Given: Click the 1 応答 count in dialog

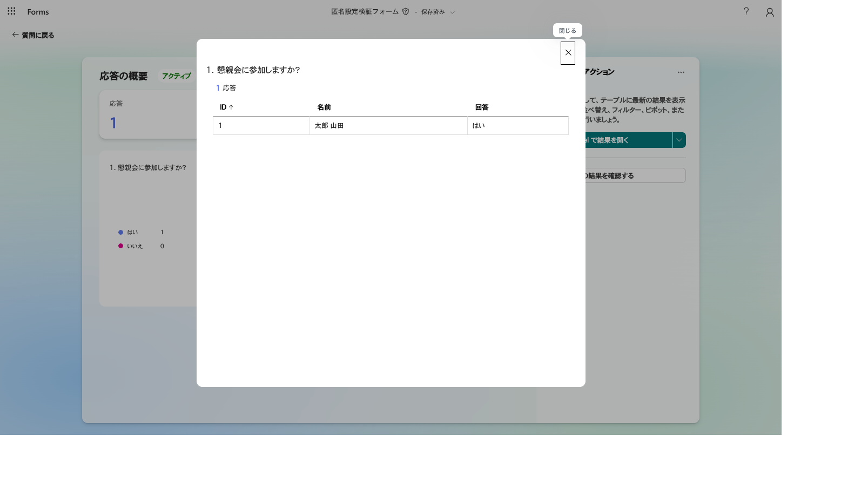Looking at the screenshot, I should (226, 88).
